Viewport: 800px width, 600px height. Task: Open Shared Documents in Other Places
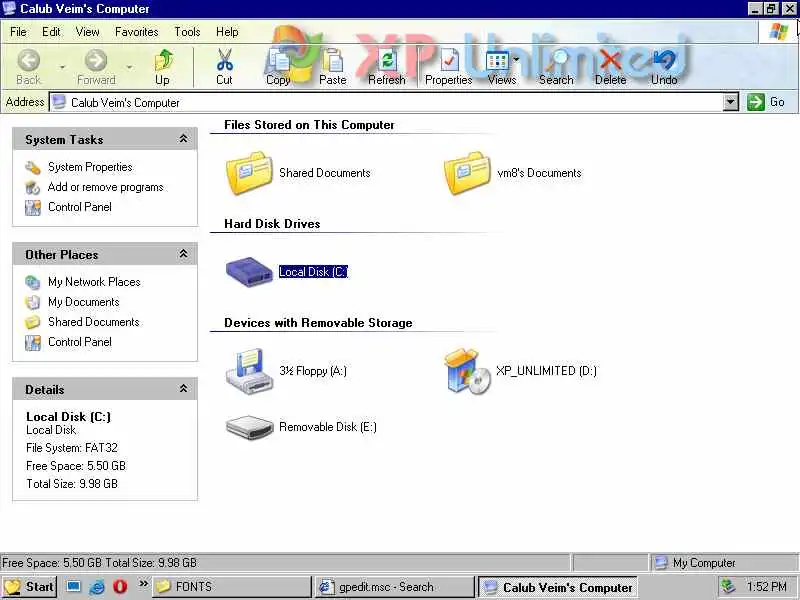pyautogui.click(x=94, y=322)
